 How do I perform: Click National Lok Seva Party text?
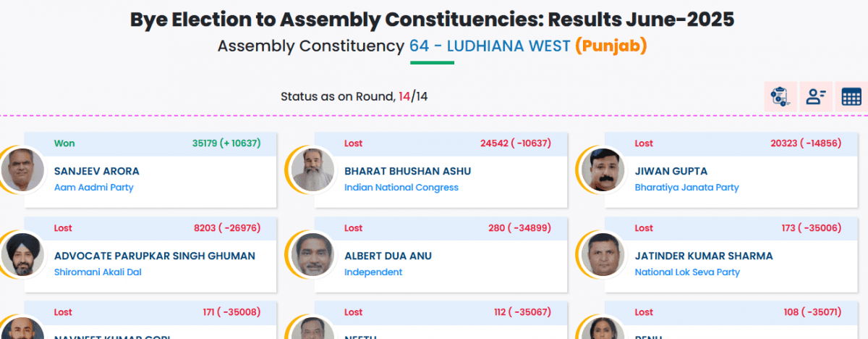coord(687,272)
